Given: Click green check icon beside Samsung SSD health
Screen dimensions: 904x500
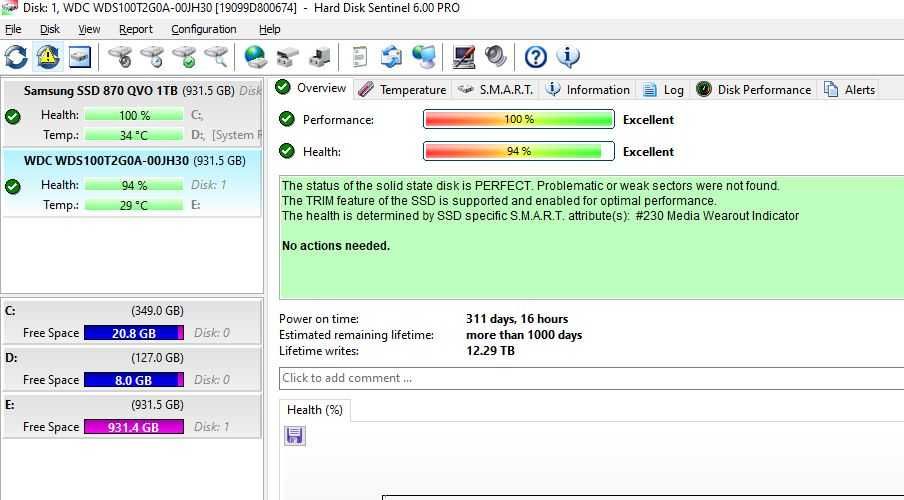Looking at the screenshot, I should point(13,117).
